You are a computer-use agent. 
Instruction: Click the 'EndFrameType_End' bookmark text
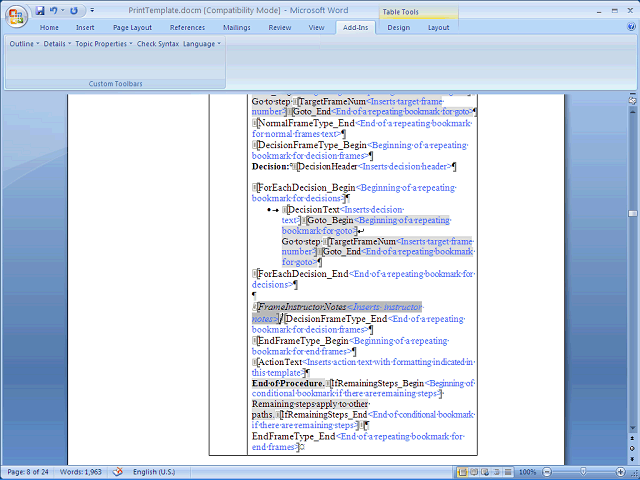293,436
